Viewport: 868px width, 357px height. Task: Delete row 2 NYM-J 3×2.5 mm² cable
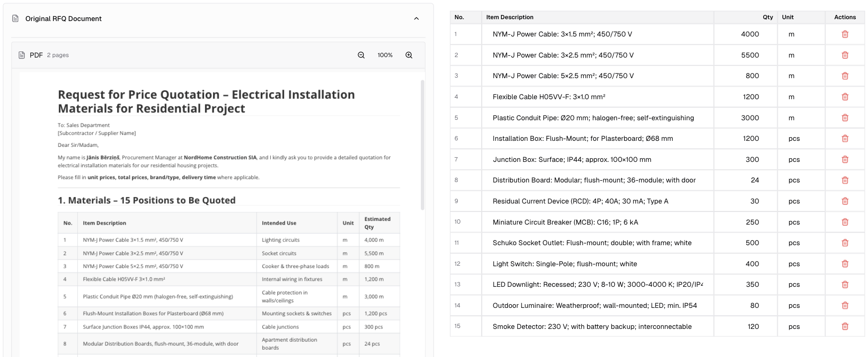(845, 55)
